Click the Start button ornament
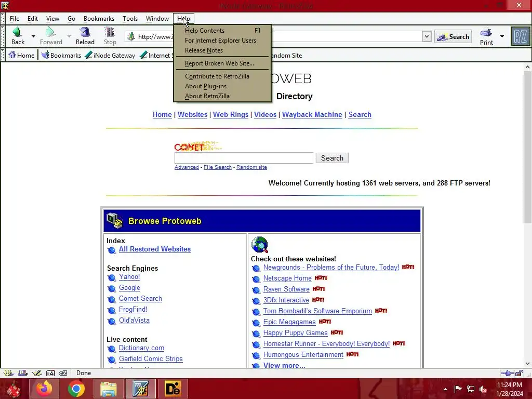 point(14,389)
